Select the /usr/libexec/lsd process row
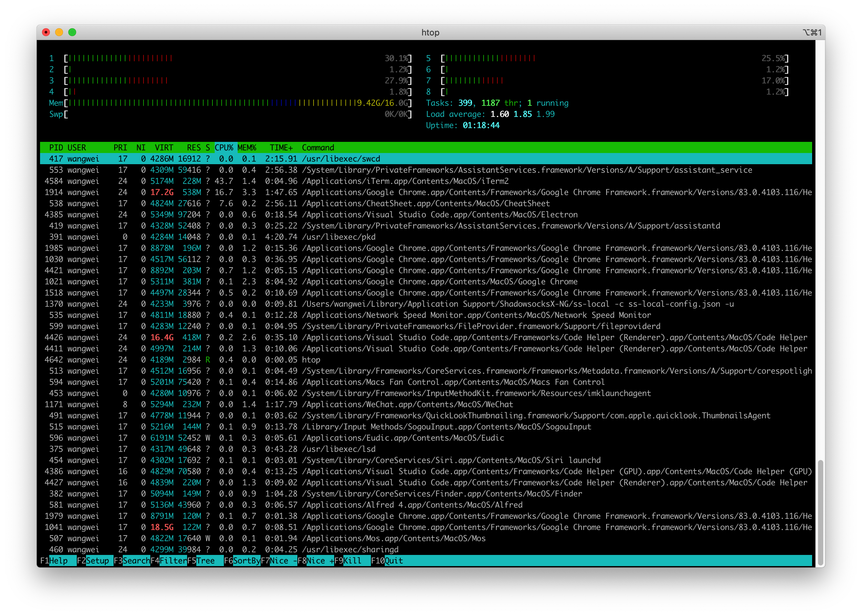862x616 pixels. pyautogui.click(x=426, y=449)
